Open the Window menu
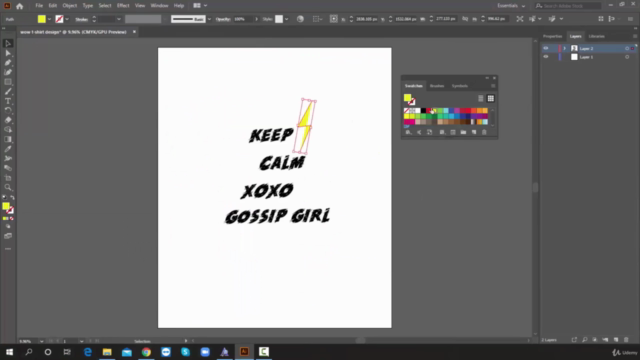 (x=159, y=6)
